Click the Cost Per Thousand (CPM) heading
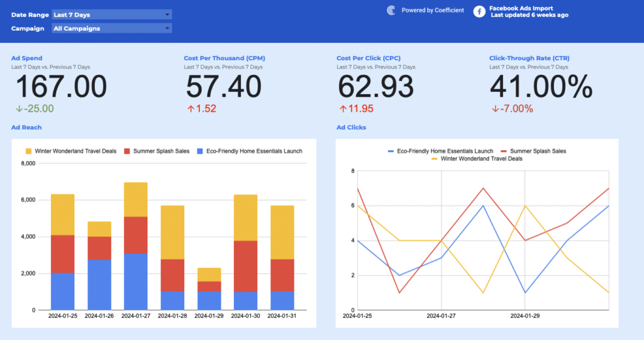The width and height of the screenshot is (644, 340). click(225, 58)
